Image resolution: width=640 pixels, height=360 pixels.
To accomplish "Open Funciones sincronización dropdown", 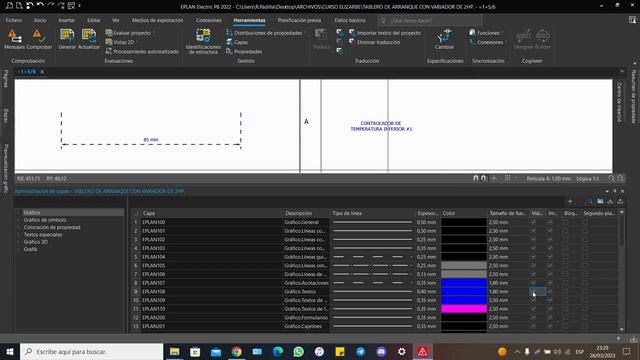I will [486, 33].
